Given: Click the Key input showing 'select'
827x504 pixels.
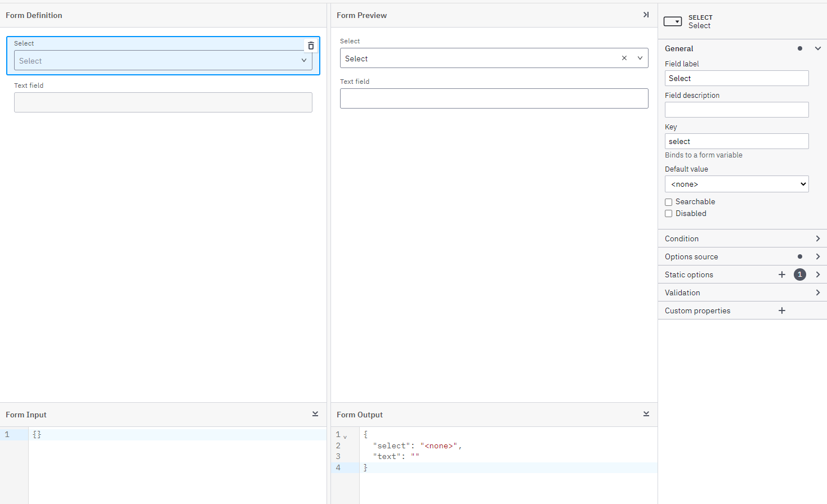Looking at the screenshot, I should [x=736, y=141].
